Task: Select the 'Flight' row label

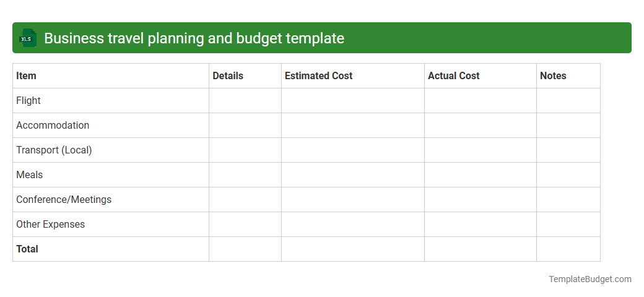Action: 28,100
